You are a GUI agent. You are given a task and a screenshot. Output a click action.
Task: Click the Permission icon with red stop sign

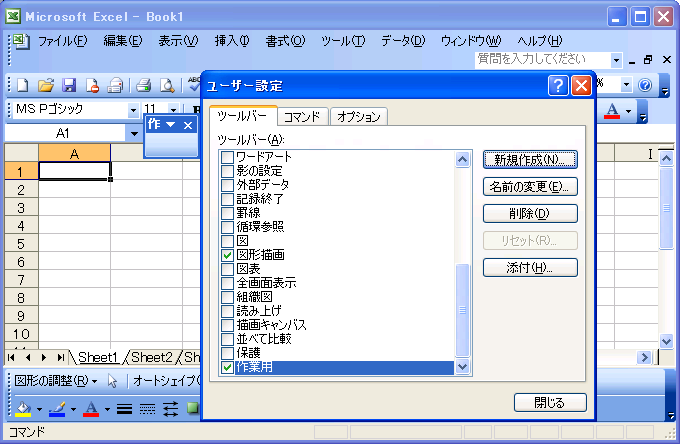(92, 85)
